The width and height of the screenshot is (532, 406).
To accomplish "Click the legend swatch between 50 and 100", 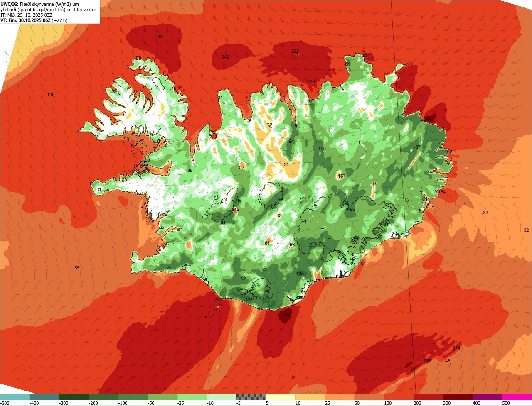I will (369, 397).
